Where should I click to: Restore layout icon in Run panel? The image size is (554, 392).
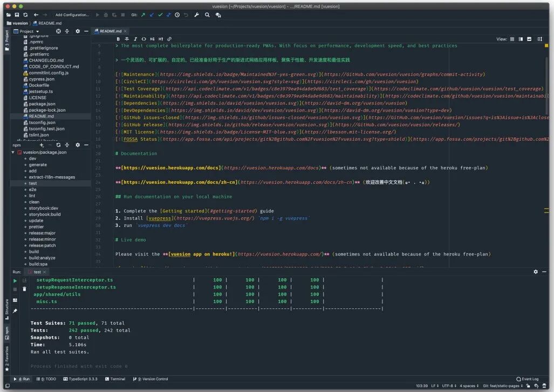click(15, 300)
